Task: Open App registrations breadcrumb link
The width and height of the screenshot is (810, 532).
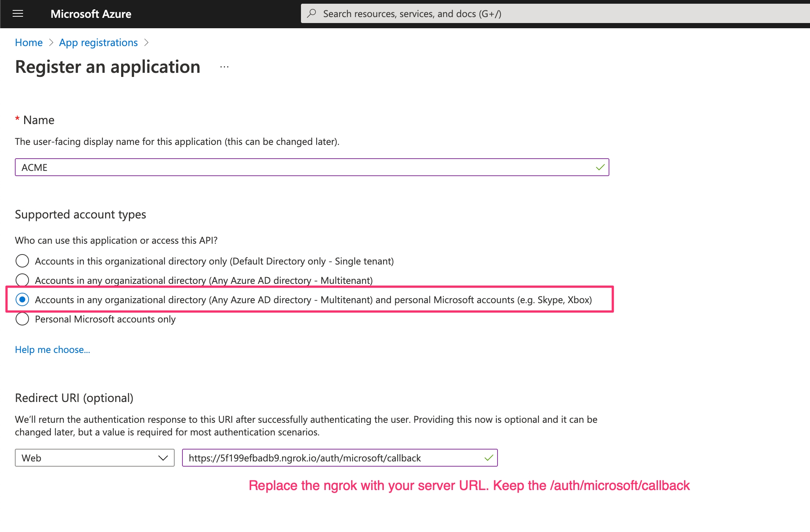Action: (98, 43)
